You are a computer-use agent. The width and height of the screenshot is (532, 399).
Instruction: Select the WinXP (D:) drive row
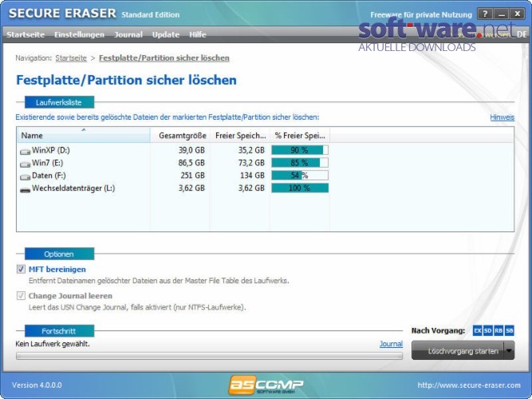point(265,150)
